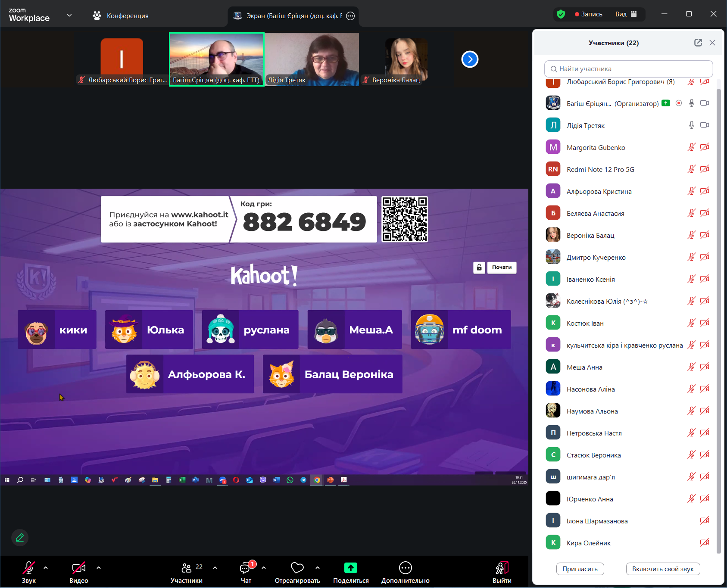Expand Zoom Workplace dropdown chevron

[69, 16]
